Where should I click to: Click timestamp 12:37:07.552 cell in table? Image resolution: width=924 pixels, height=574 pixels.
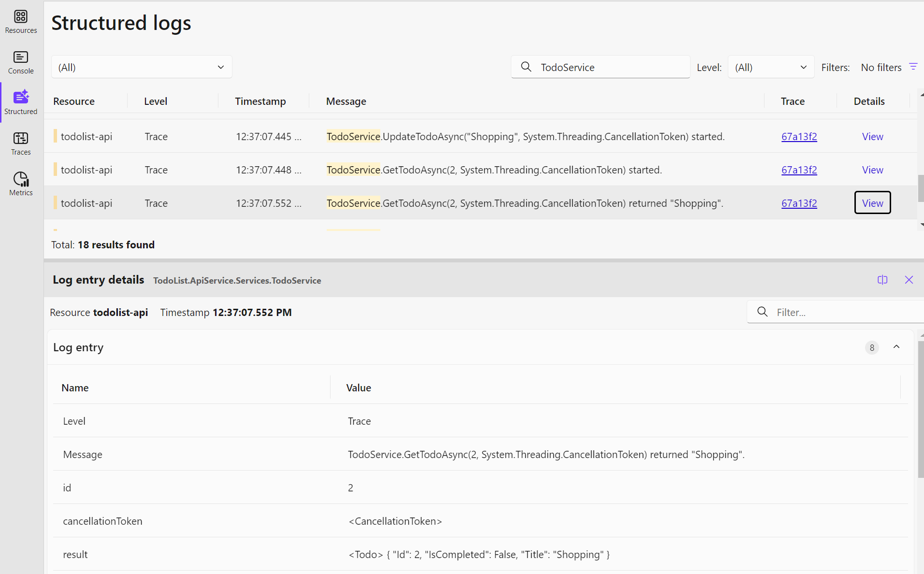pos(268,203)
